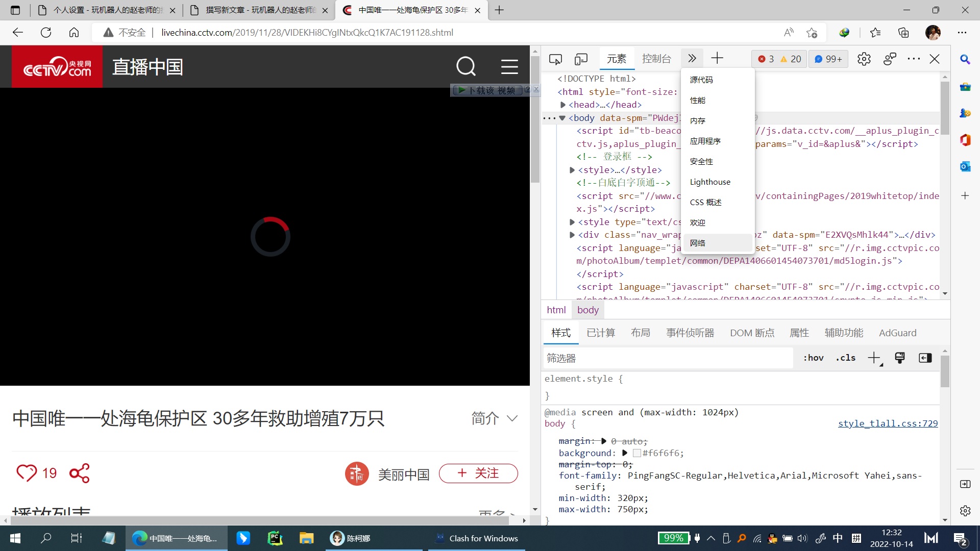Open style_tlall.css:729 source link
Screen dimensions: 980x551
(x=888, y=423)
